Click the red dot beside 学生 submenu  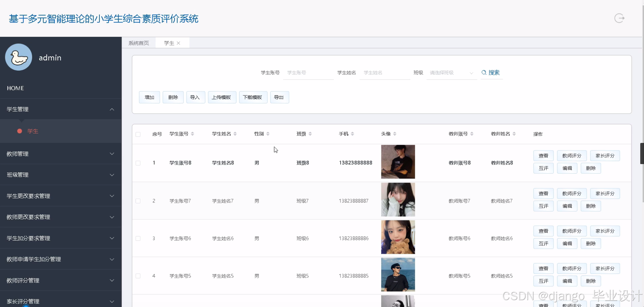click(x=20, y=131)
